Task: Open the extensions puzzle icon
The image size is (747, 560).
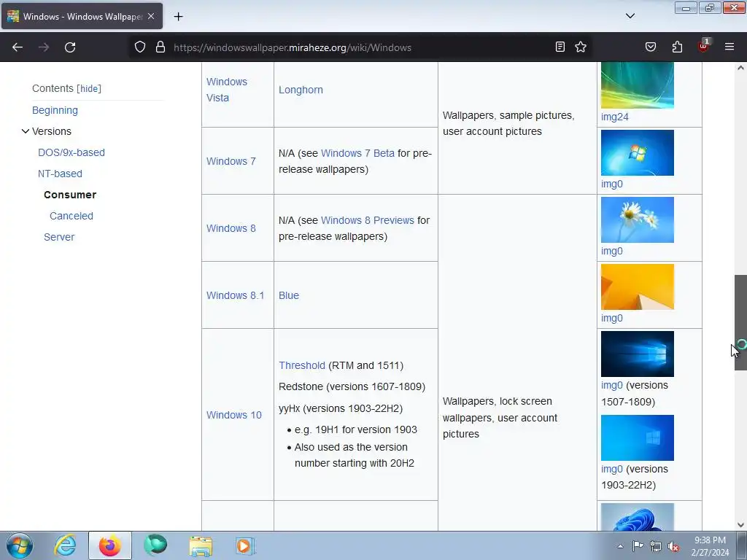Action: pyautogui.click(x=677, y=47)
